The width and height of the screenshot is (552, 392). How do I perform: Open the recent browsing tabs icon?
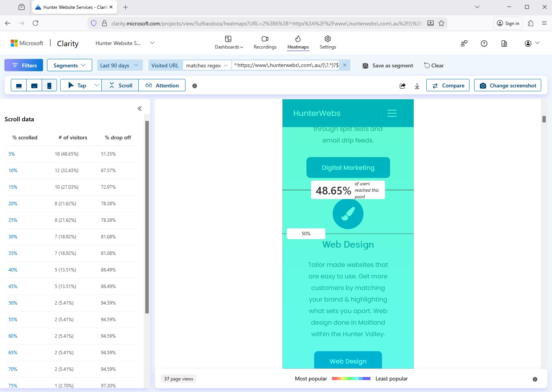coord(22,7)
